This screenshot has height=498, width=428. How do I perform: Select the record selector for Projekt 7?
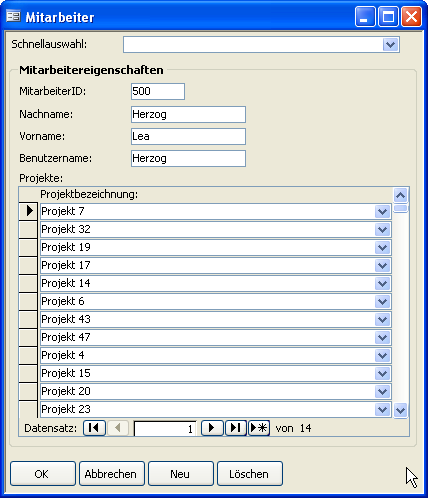(28, 211)
